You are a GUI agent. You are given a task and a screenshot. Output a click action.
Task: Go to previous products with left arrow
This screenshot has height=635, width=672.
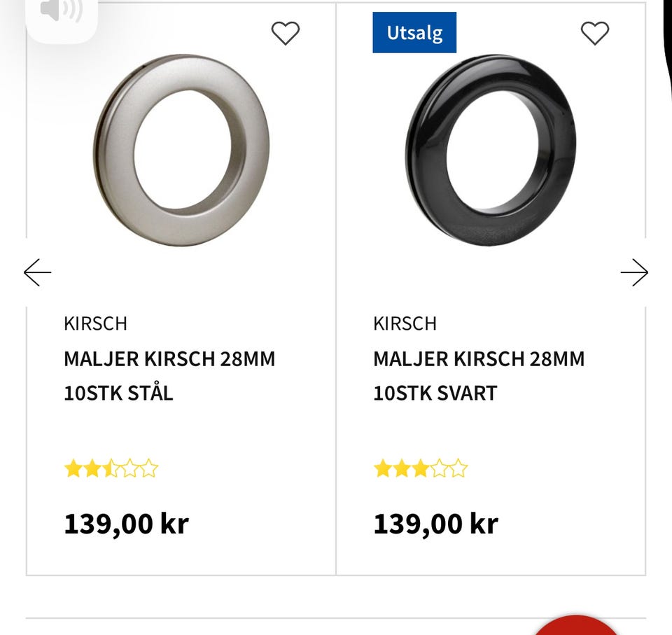[x=38, y=272]
